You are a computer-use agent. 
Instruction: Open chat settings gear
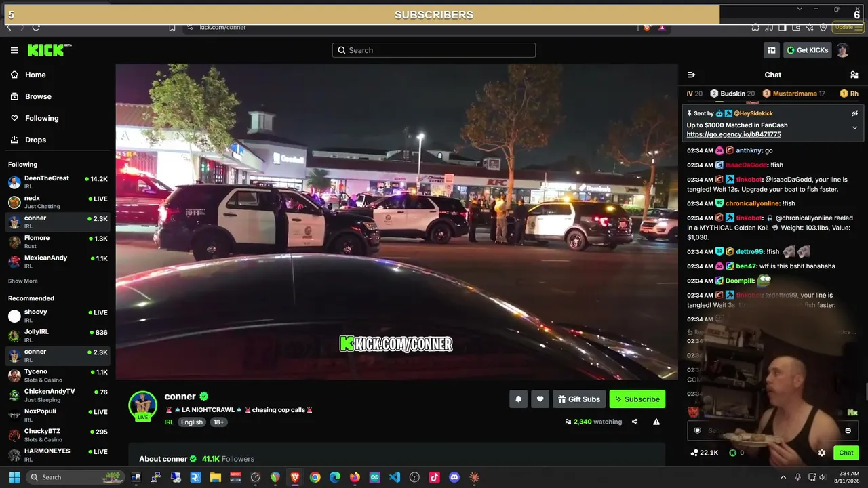822,453
